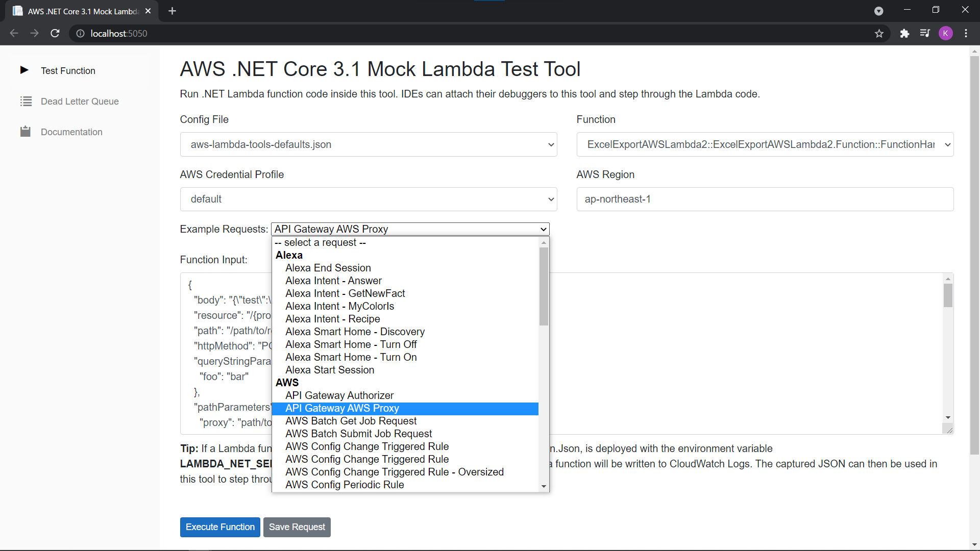Click the AWS Region input field
The width and height of the screenshot is (980, 551).
point(765,199)
